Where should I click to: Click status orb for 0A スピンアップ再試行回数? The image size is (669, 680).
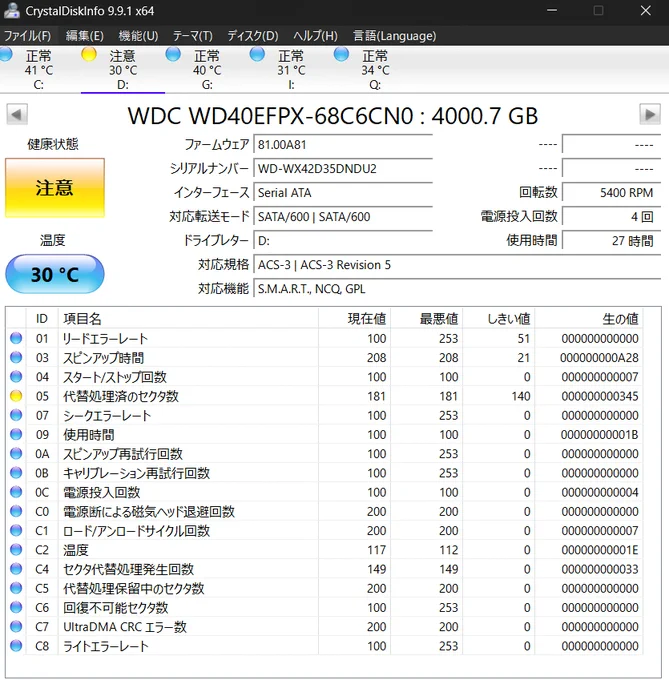coord(16,453)
